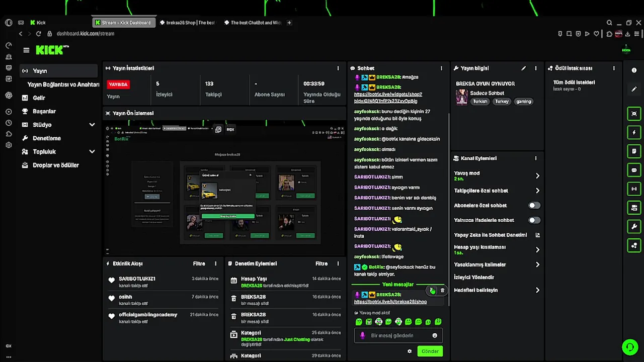Click the Turkish tag chip
The image size is (644, 362).
coord(480,102)
